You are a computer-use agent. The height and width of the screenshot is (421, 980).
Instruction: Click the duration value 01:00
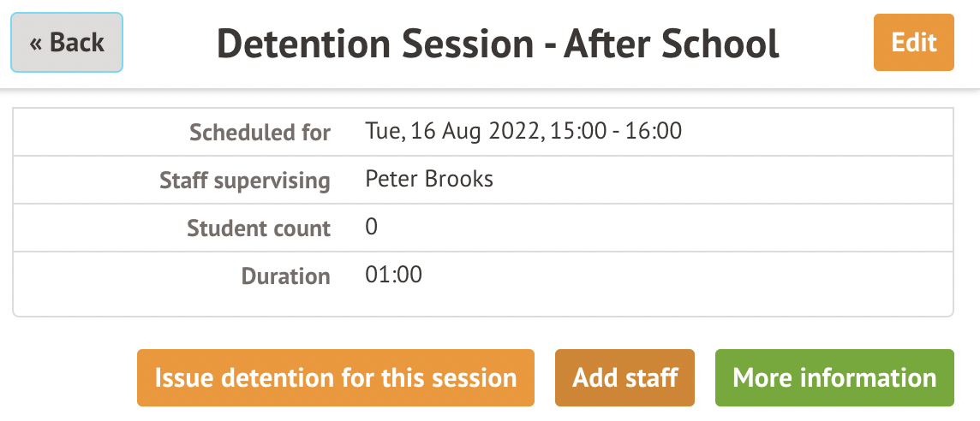[393, 276]
